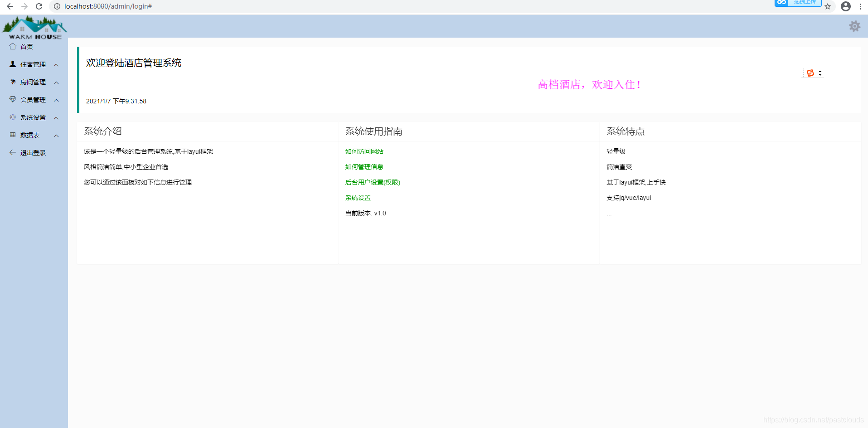This screenshot has height=428, width=868.
Task: Click the Warm House logo
Action: pyautogui.click(x=34, y=28)
